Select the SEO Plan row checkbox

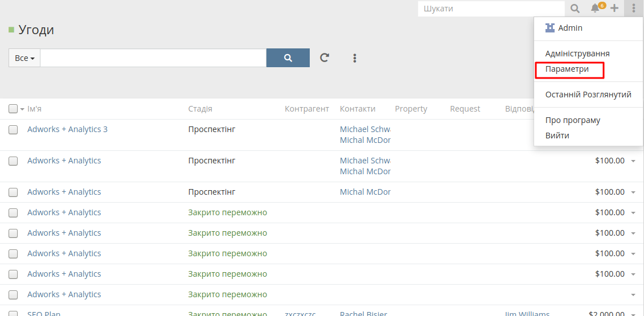[13, 314]
